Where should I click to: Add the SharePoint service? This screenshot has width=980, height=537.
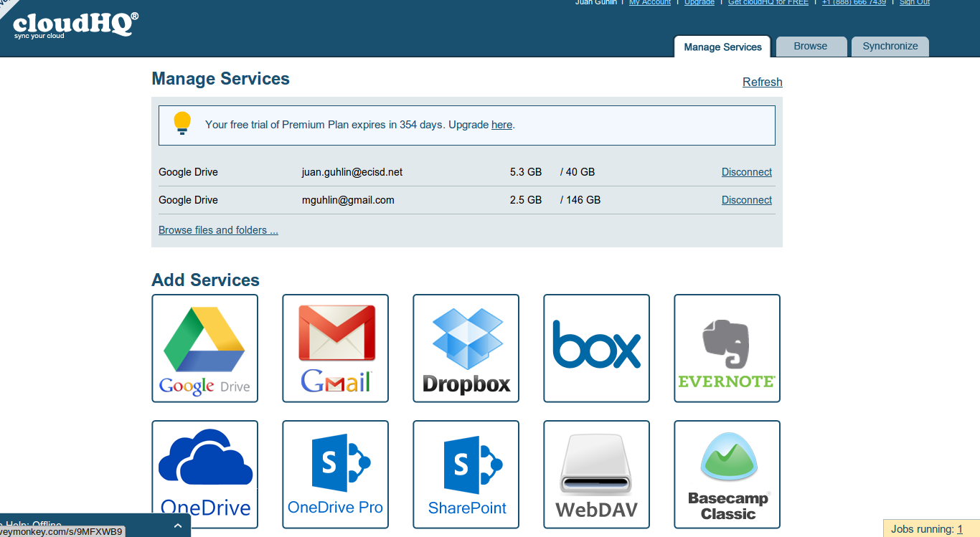[466, 474]
